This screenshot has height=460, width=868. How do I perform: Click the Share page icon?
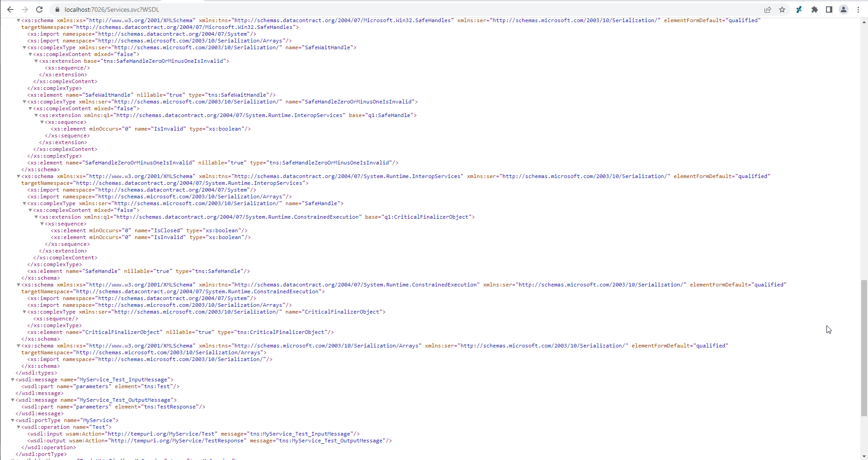click(768, 9)
